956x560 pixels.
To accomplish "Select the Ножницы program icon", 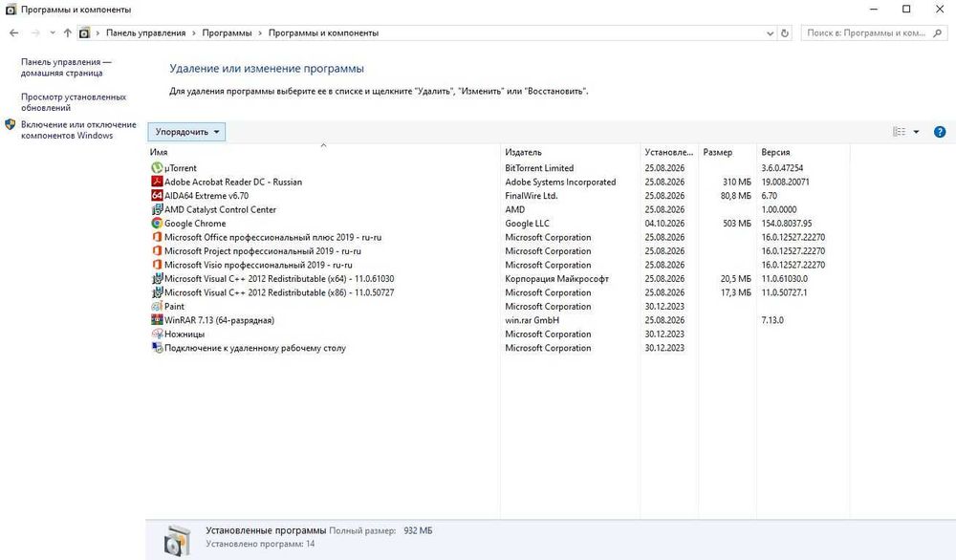I will click(x=157, y=334).
